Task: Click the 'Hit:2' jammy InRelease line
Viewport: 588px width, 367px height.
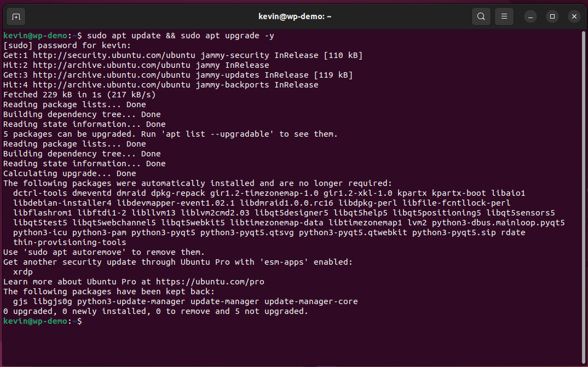Action: (136, 65)
